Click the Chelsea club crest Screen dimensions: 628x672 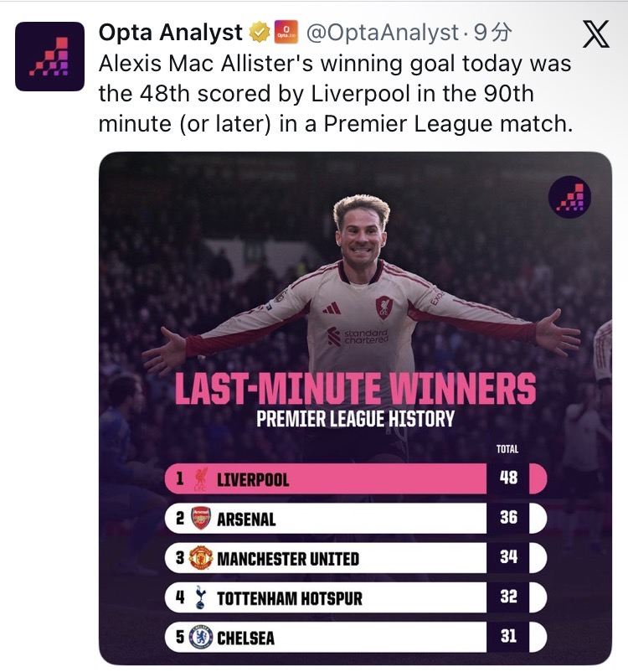(201, 638)
